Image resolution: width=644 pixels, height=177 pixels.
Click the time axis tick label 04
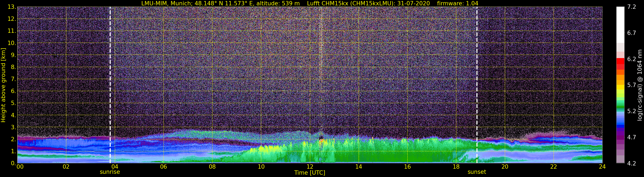115,167
